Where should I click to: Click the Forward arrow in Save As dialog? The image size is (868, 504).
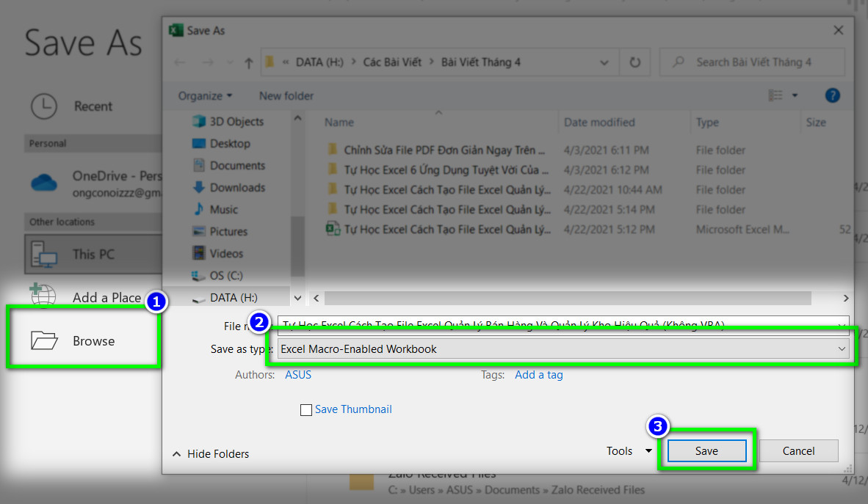(x=208, y=62)
